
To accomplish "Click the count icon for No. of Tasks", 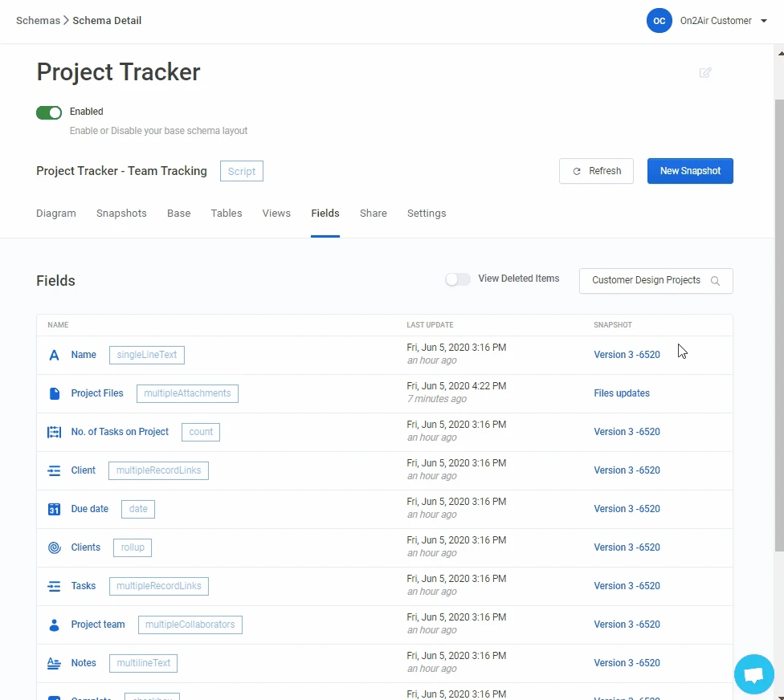I will pyautogui.click(x=54, y=432).
